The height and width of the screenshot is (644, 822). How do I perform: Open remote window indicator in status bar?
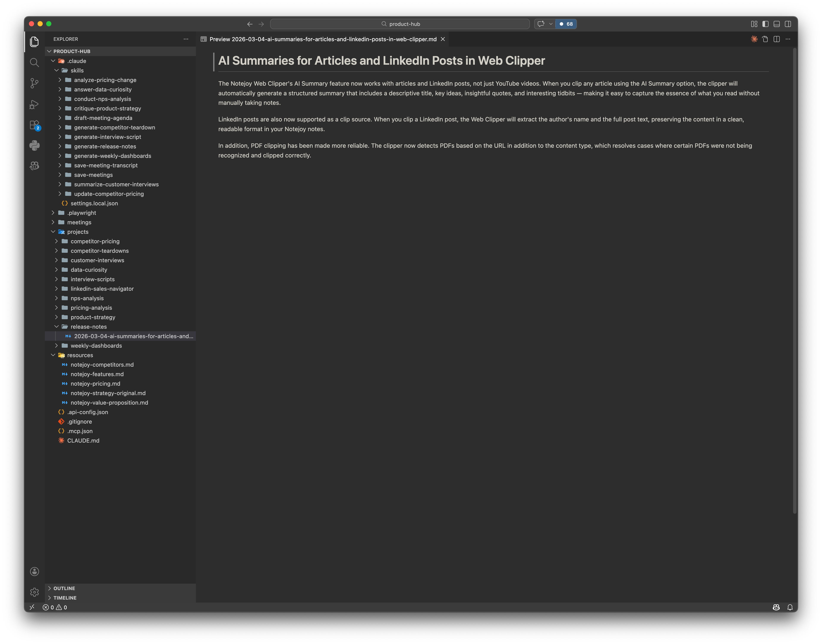pos(32,607)
